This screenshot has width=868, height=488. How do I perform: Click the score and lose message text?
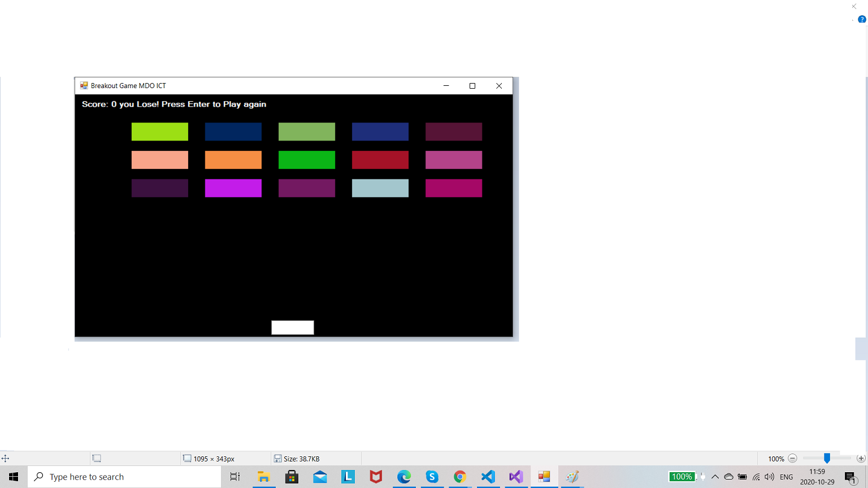click(x=174, y=104)
